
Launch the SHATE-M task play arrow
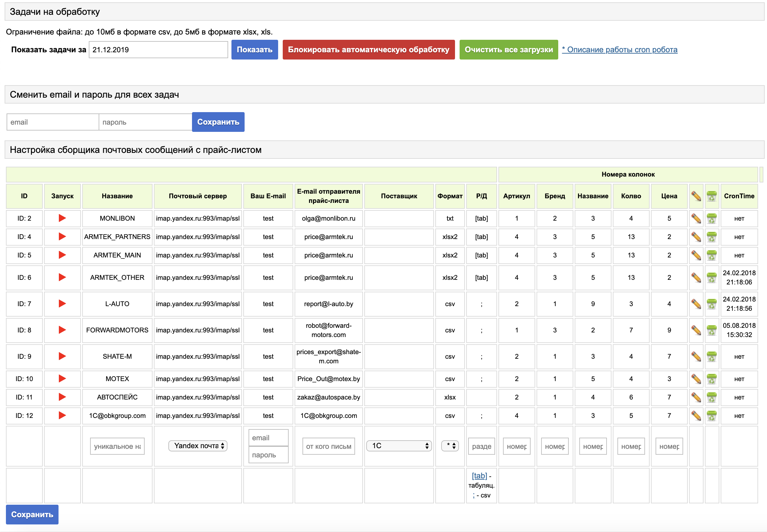[x=62, y=356]
